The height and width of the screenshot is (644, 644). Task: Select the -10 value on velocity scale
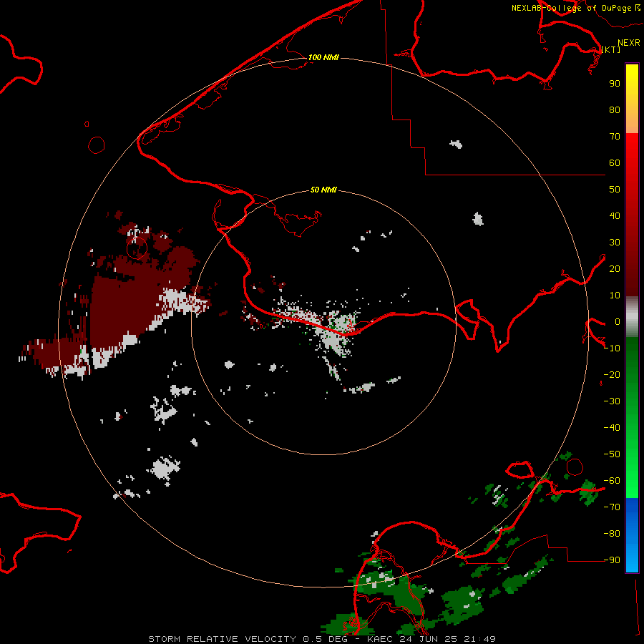click(x=612, y=348)
